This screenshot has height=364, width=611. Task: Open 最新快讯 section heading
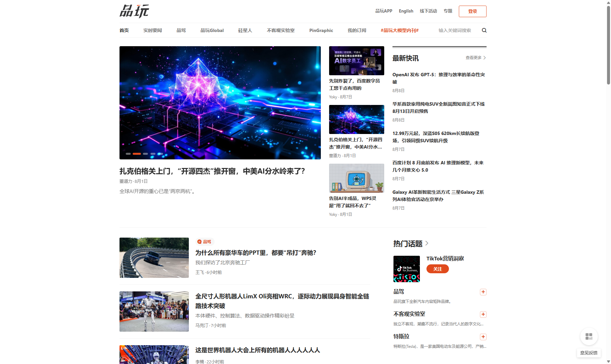[406, 58]
